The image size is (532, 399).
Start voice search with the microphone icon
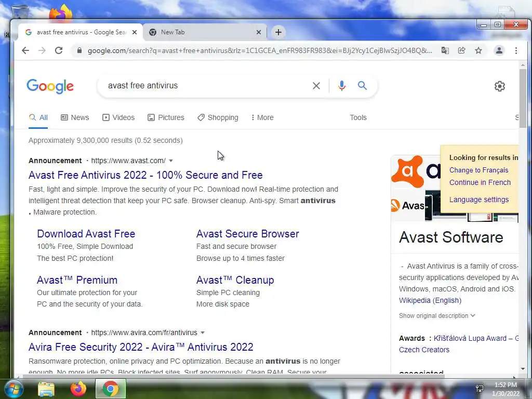click(x=342, y=86)
